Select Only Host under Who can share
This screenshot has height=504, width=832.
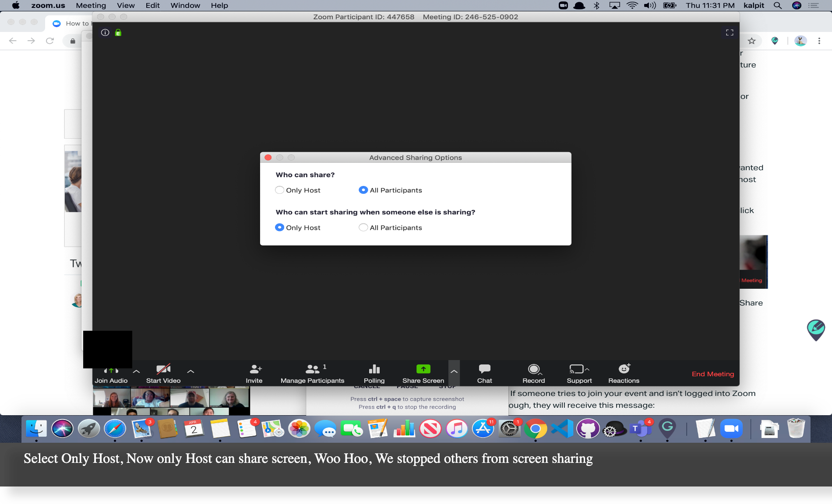279,190
